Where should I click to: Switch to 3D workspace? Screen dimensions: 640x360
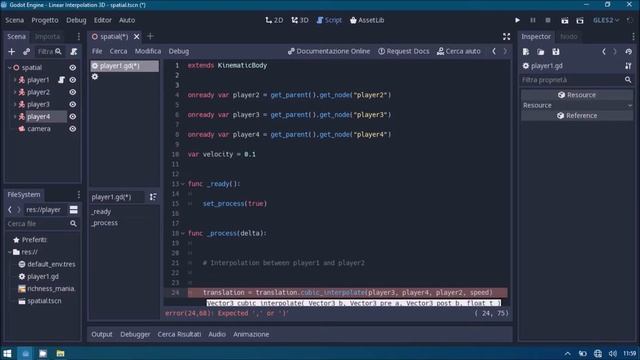(300, 20)
